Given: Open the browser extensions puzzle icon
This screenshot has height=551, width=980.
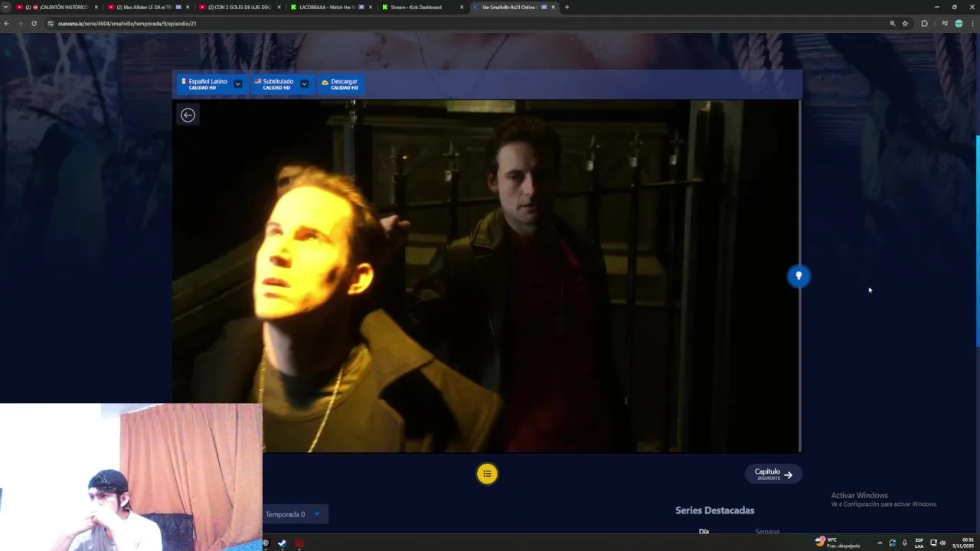Looking at the screenshot, I should click(924, 24).
